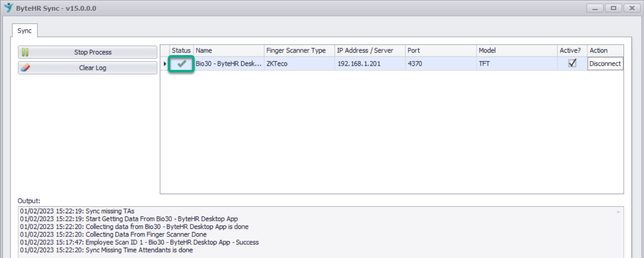The width and height of the screenshot is (644, 258).
Task: Click the Action column header
Action: click(605, 50)
